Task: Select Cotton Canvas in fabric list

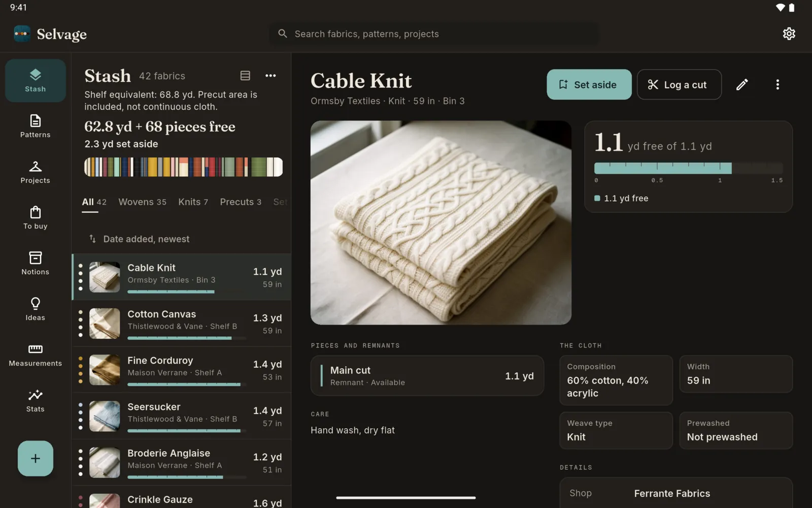Action: pos(181,323)
